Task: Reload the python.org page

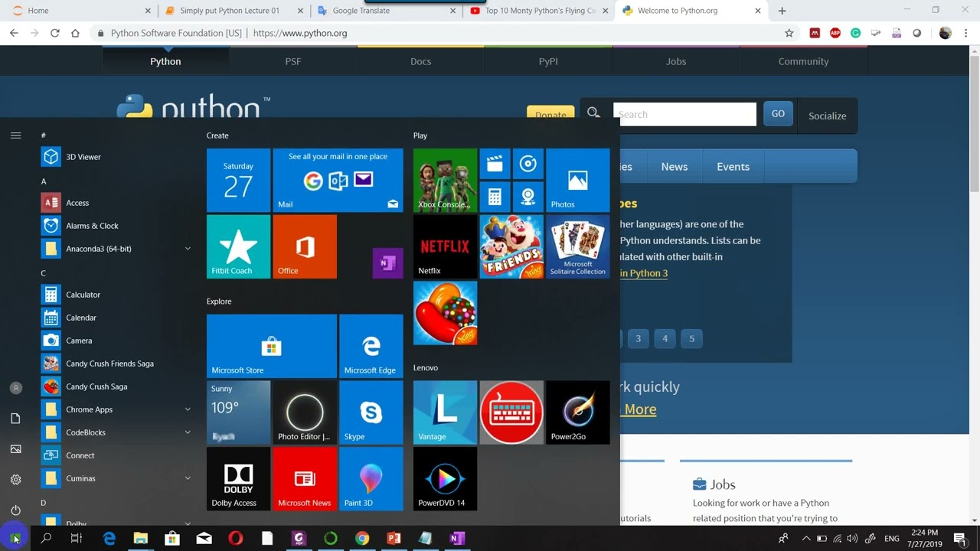Action: click(54, 33)
